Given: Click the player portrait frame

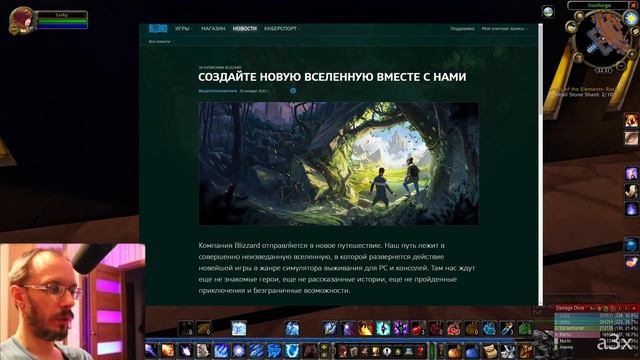Looking at the screenshot, I should 22,20.
